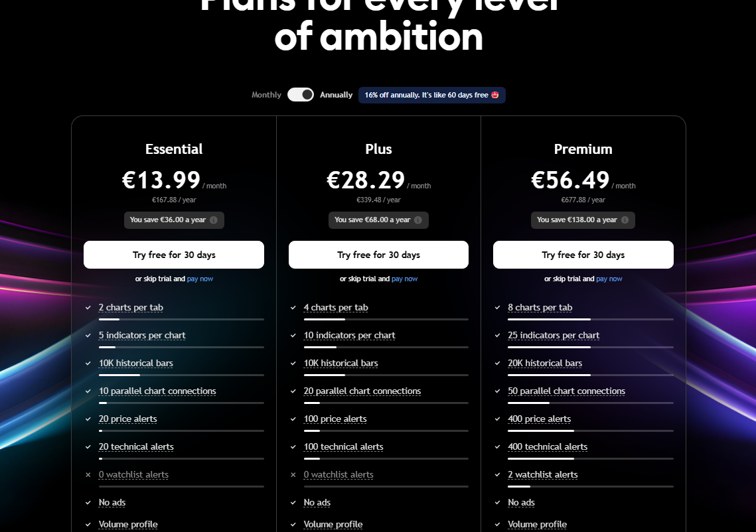Click "50 parallel chart connections" Premium feature
Screen dimensions: 756x532
(566, 391)
